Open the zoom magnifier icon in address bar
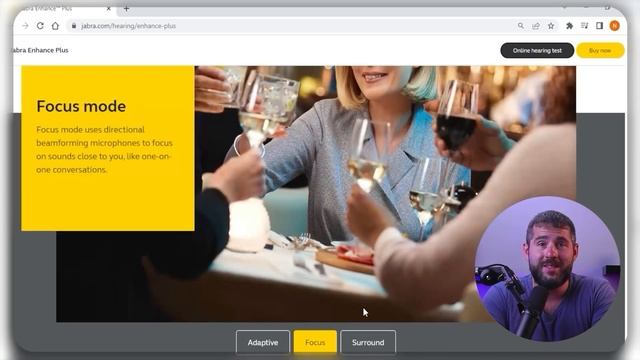The image size is (640, 360). pos(521,26)
